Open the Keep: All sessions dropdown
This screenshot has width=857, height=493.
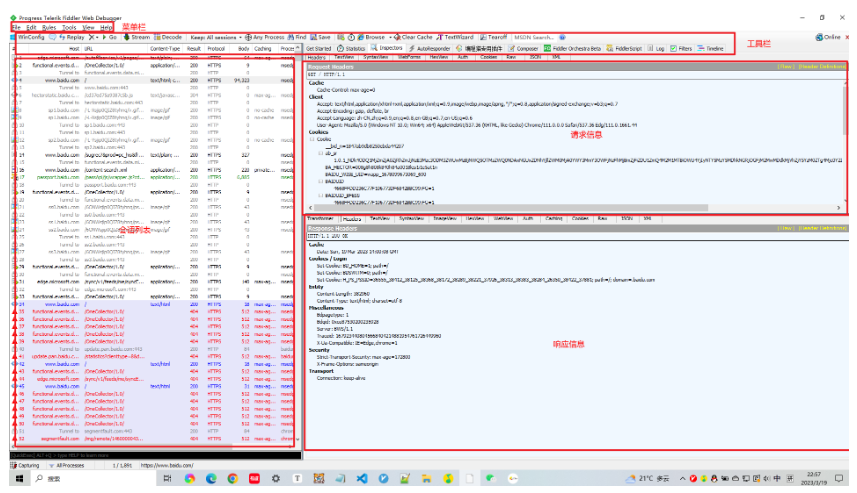[216, 37]
